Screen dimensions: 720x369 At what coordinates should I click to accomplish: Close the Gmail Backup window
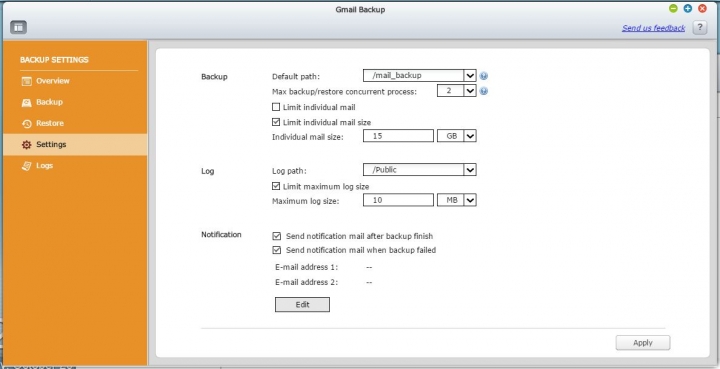(x=702, y=8)
